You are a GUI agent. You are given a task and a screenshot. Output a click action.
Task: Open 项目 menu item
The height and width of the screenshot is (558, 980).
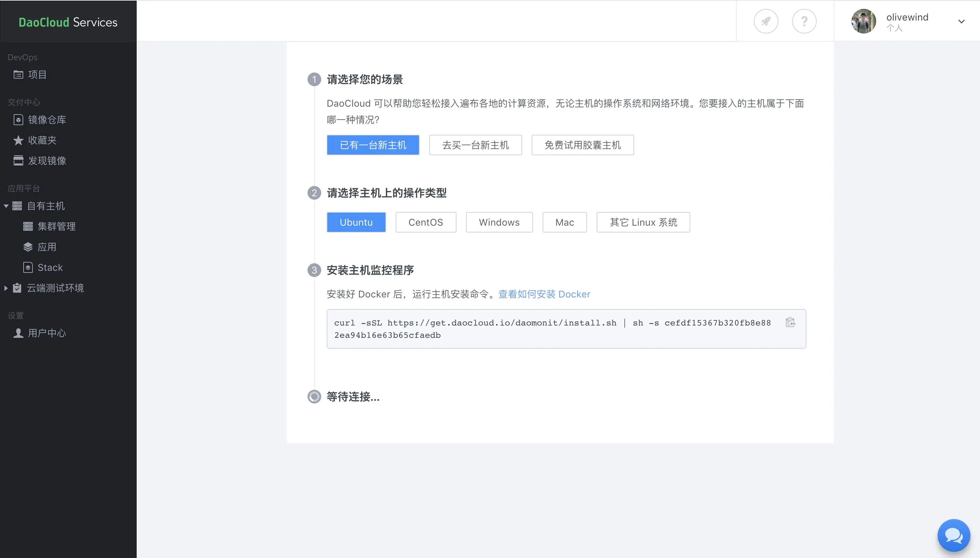coord(37,75)
